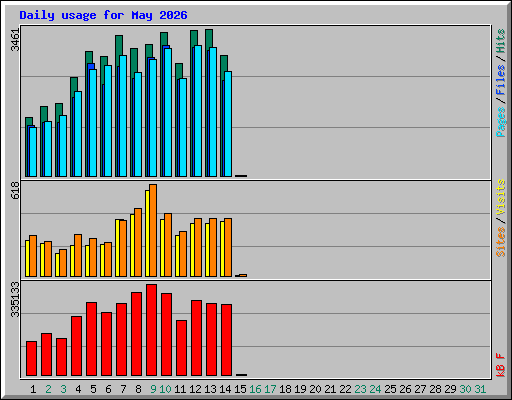512x400 pixels.
Task: Click the green hits bar for day 13
Action: coord(209,38)
